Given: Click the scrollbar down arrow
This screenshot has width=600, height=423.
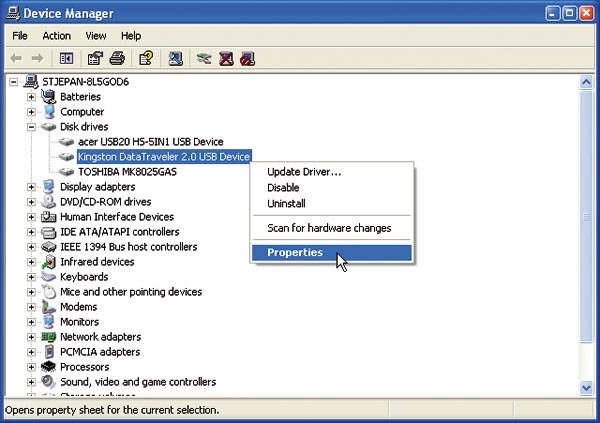Looking at the screenshot, I should [x=587, y=388].
